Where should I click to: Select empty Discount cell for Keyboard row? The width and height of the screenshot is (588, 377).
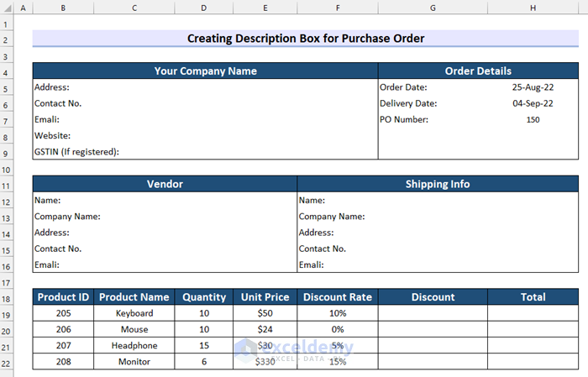pos(433,313)
